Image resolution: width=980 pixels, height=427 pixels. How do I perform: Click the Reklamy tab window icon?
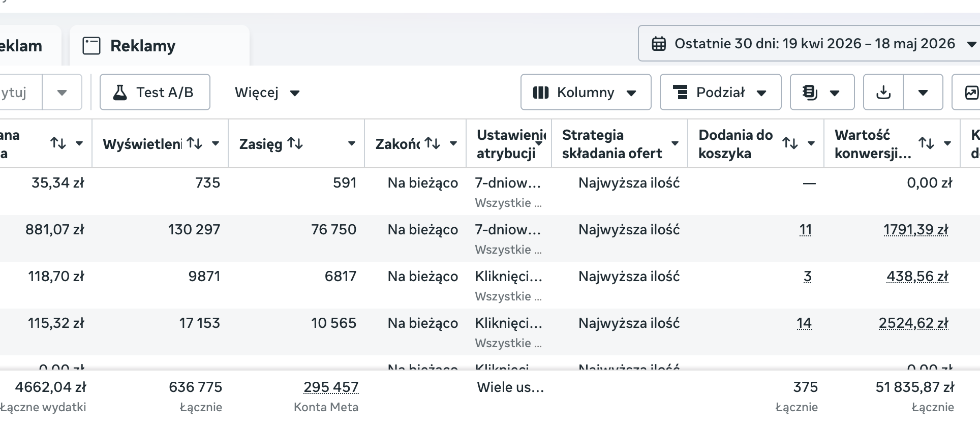(x=91, y=46)
